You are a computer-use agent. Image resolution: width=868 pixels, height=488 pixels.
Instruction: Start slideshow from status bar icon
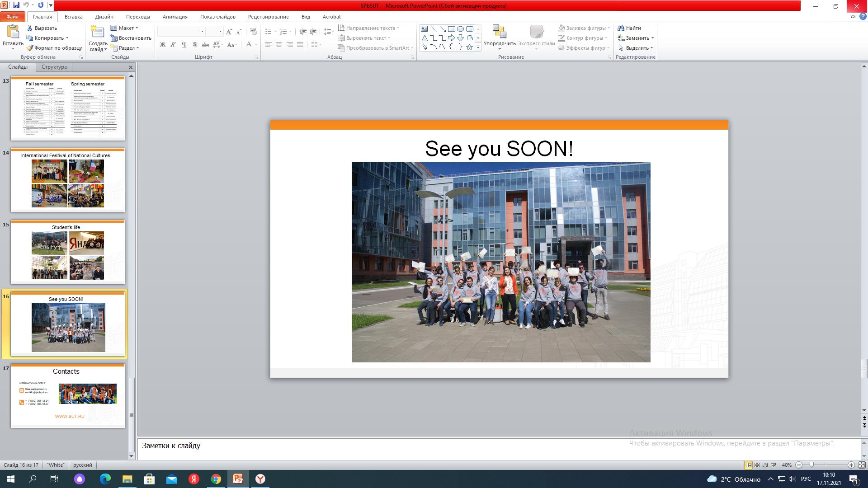tap(774, 465)
